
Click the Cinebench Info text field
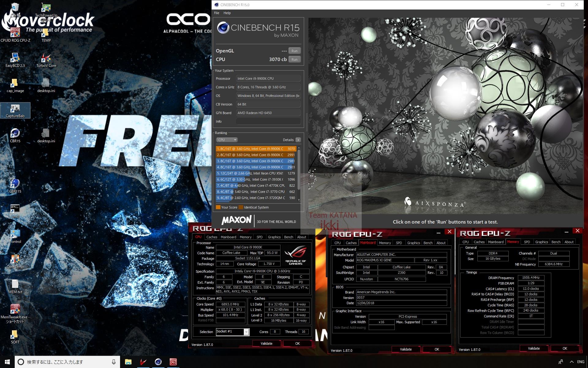[268, 121]
